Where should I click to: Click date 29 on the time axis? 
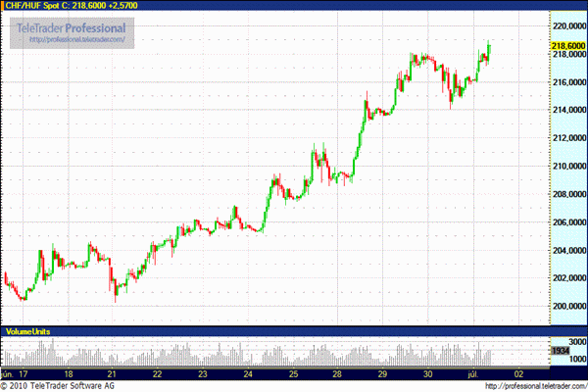(382, 374)
